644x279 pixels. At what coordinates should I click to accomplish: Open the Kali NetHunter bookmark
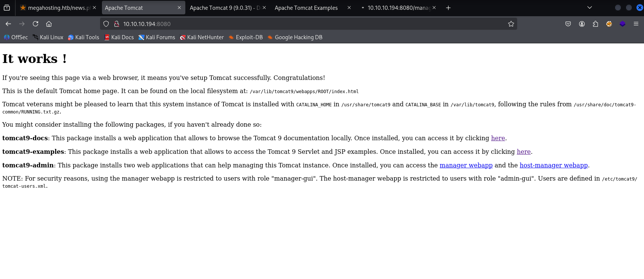coord(202,37)
